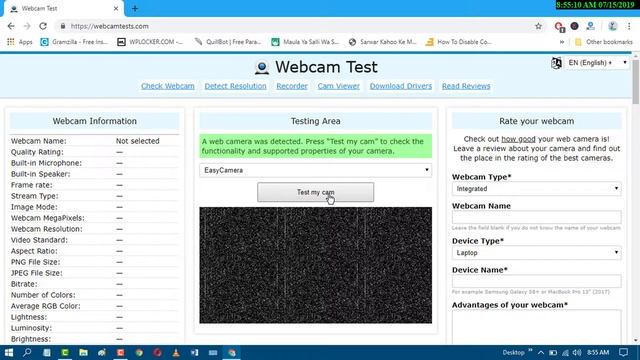
Task: Show the hidden bookmarks overflow chevron
Action: click(562, 42)
